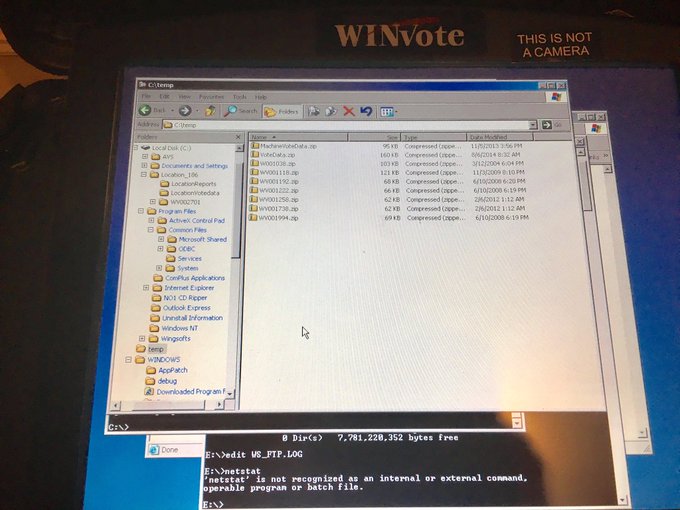This screenshot has width=680, height=510.
Task: Click the blue Undo arrow icon
Action: [x=366, y=111]
